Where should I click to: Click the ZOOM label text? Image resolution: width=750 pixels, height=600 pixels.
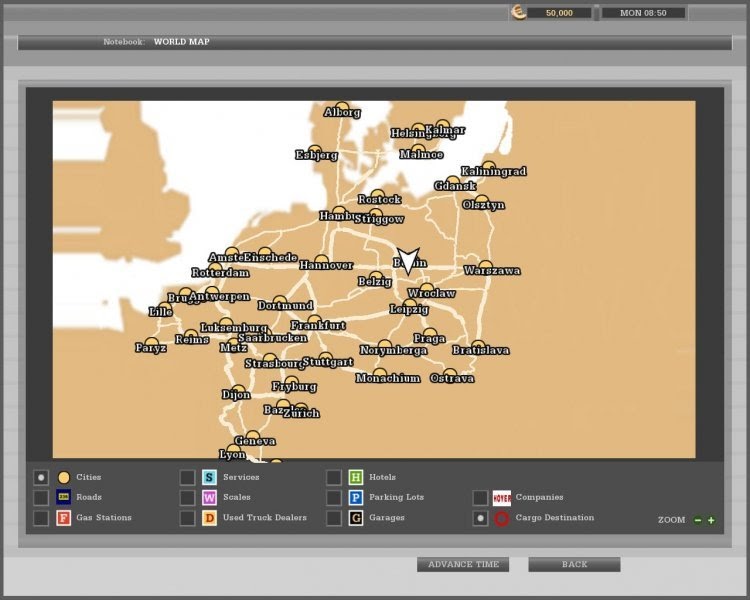pyautogui.click(x=672, y=520)
